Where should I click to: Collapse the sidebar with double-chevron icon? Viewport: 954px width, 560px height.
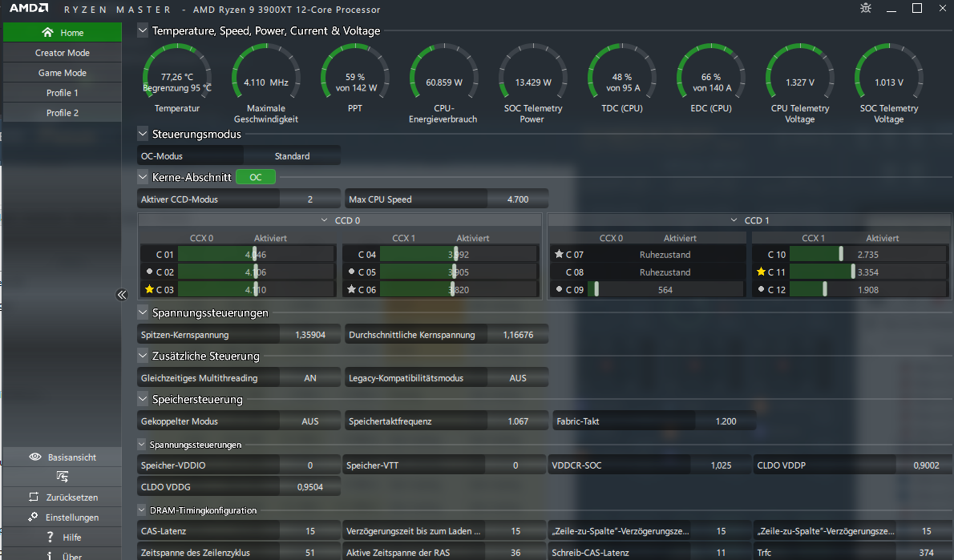(x=122, y=295)
